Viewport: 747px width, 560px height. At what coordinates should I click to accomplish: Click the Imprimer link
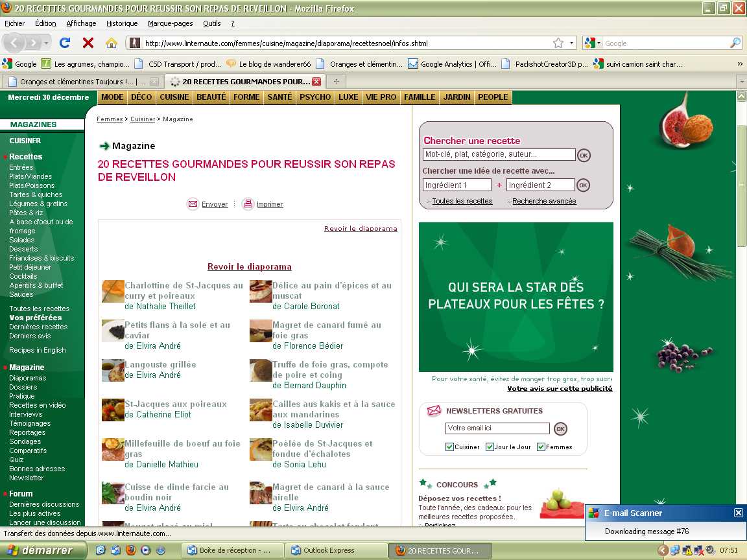270,204
